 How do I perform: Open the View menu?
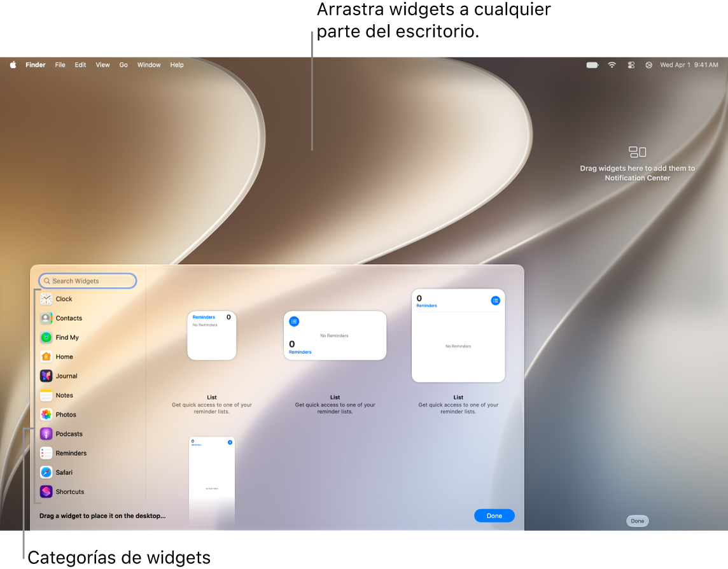coord(102,65)
